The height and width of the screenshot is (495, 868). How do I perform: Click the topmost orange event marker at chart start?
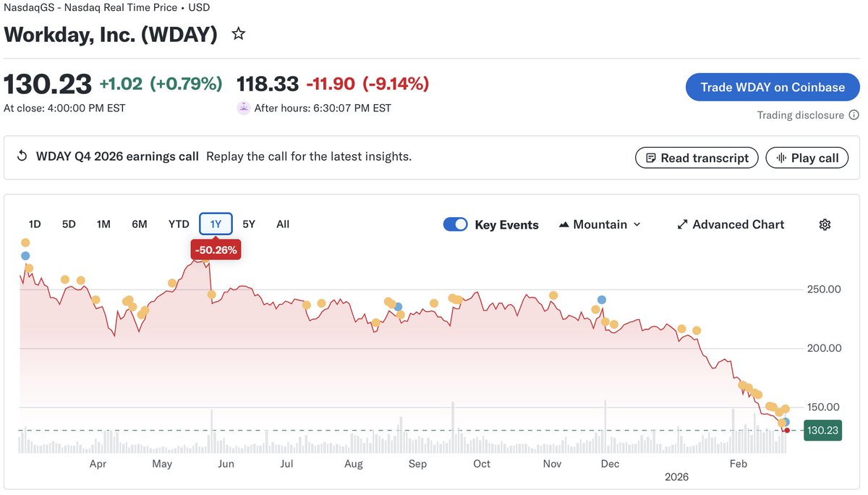[25, 243]
